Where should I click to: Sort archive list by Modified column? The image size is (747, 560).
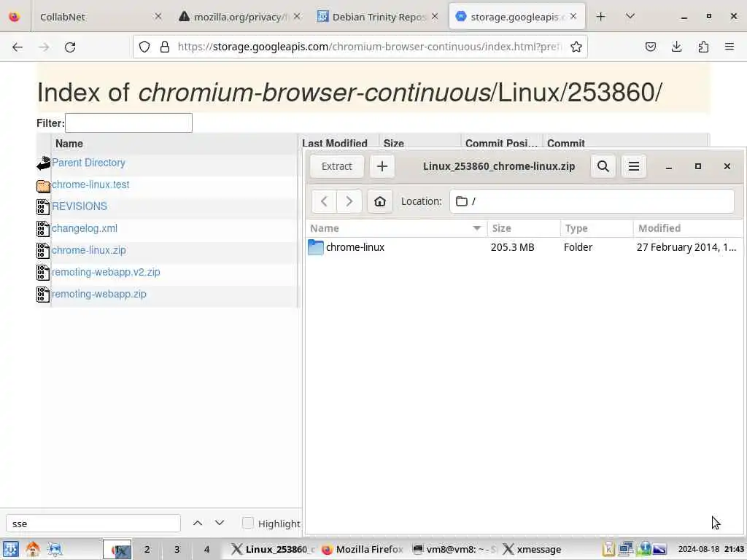click(689, 228)
